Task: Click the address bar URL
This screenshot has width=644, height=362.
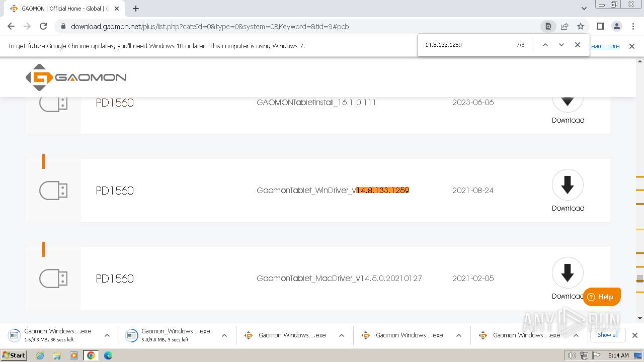Action: tap(210, 27)
